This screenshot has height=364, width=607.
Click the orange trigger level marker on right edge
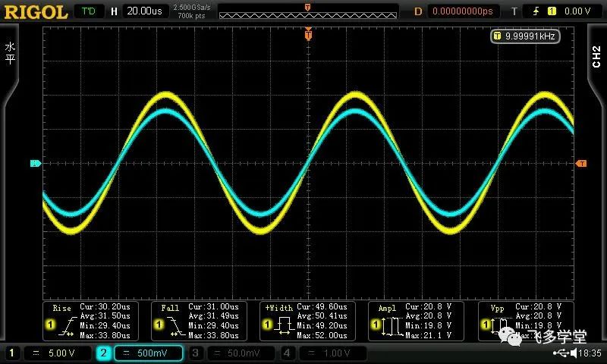click(x=581, y=163)
